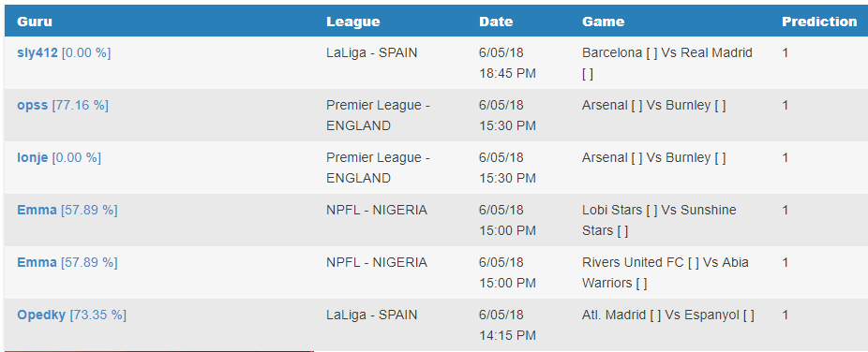Screen dimensions: 868x352
Task: Click the Game column header
Action: click(x=603, y=22)
